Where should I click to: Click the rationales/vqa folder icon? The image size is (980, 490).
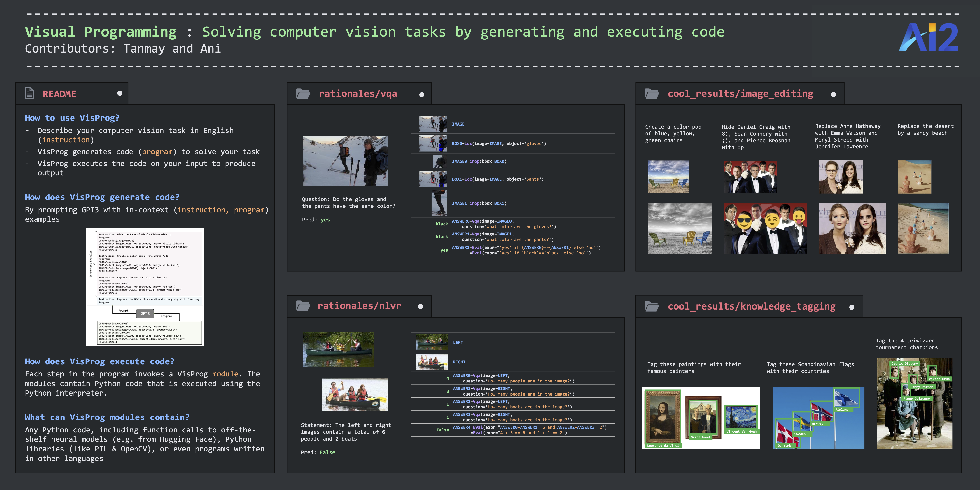303,94
